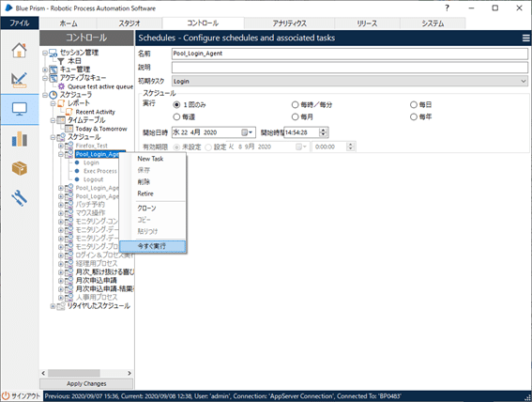Choose New Task from context menu
This screenshot has height=402, width=532.
point(150,159)
